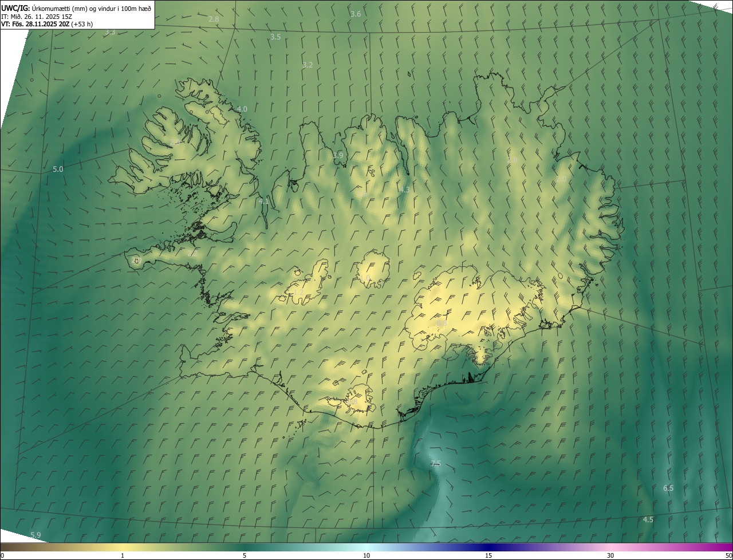Click the 15 tick on the color scale

(488, 555)
